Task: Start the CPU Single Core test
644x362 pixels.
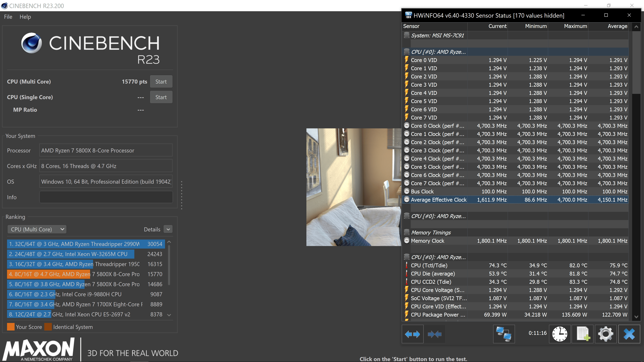Action: coord(161,97)
